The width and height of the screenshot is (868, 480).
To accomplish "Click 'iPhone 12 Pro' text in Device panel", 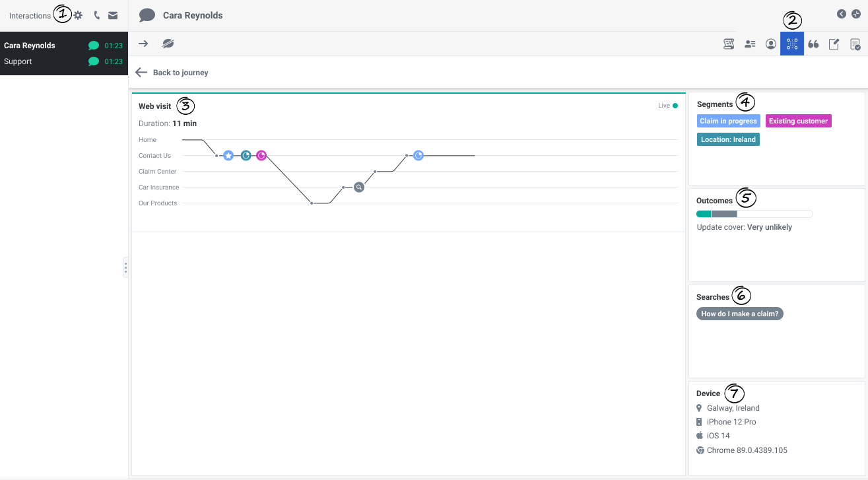I will 731,422.
